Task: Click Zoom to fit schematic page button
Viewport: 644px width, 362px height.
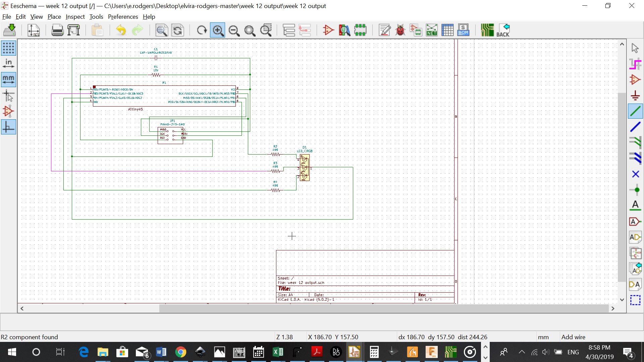Action: coord(250,31)
